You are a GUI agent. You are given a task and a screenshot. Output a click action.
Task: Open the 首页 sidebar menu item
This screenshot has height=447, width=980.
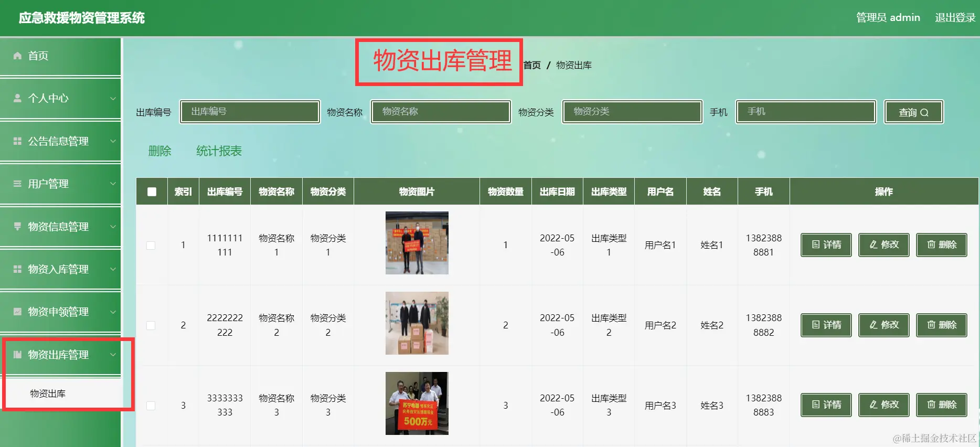click(x=60, y=56)
